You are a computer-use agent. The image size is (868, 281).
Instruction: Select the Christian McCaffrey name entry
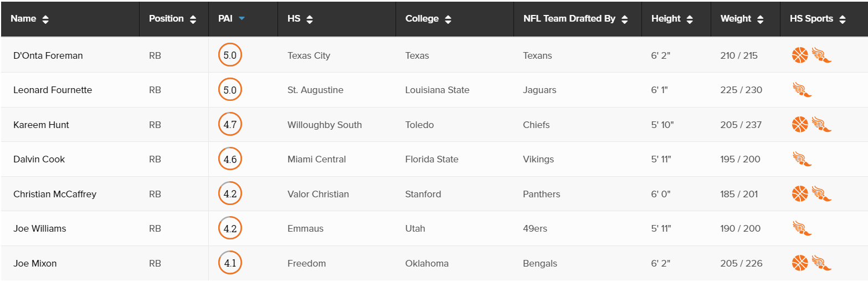click(55, 194)
